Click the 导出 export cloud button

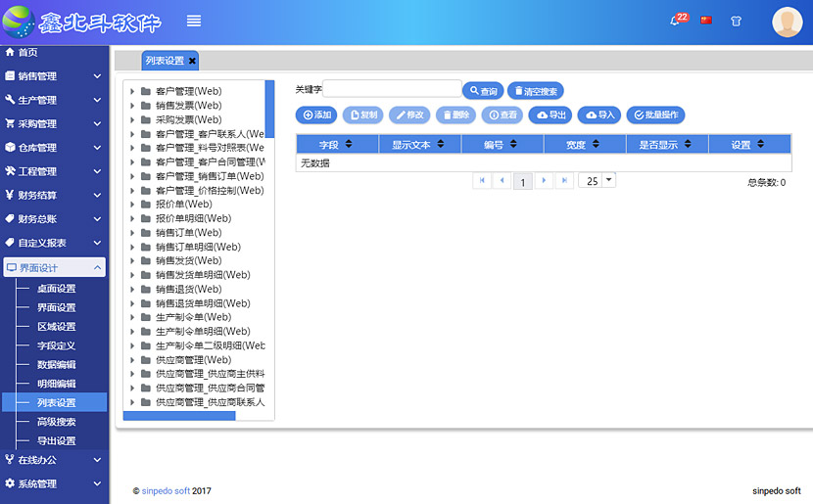click(550, 115)
